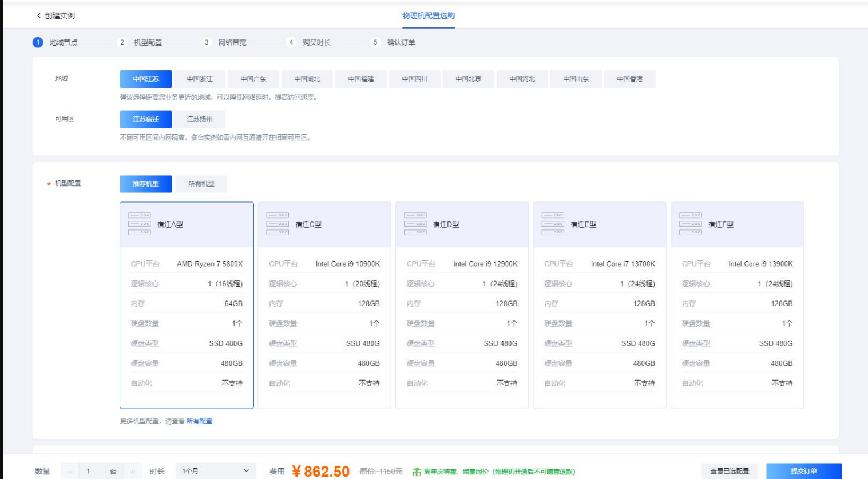Click the Intel Core i9 12900K value
Viewport: 868px width, 479px height.
pyautogui.click(x=485, y=264)
